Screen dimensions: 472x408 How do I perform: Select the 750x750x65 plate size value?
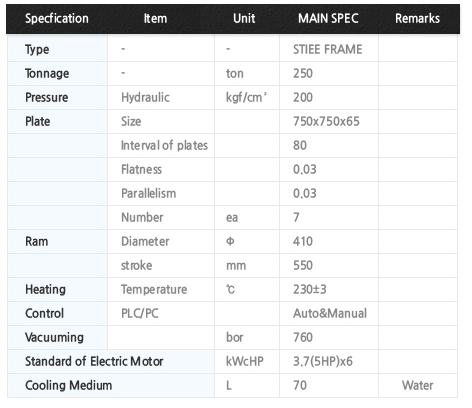326,121
